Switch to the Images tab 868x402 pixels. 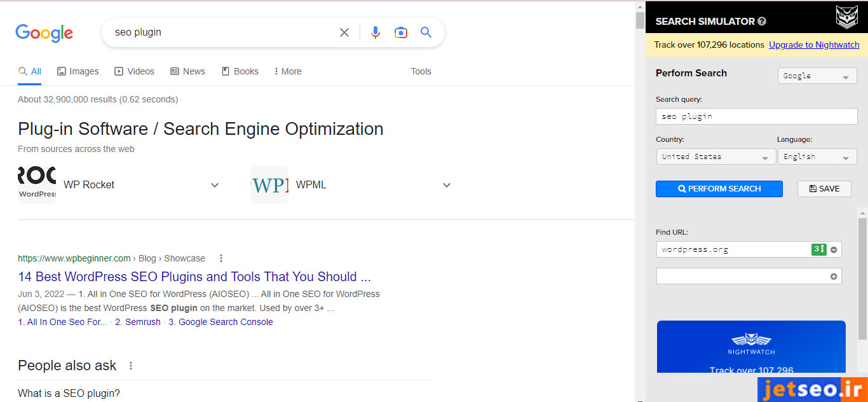tap(78, 71)
